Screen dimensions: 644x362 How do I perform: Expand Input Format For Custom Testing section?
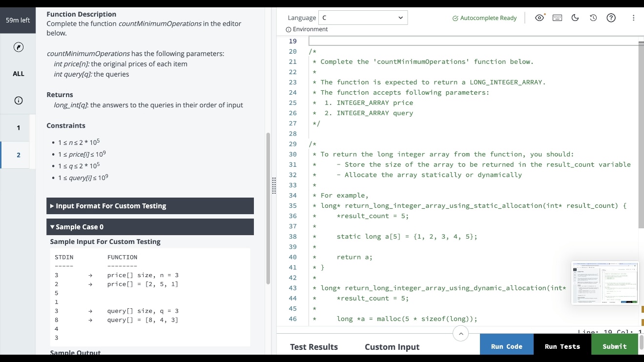coord(150,206)
